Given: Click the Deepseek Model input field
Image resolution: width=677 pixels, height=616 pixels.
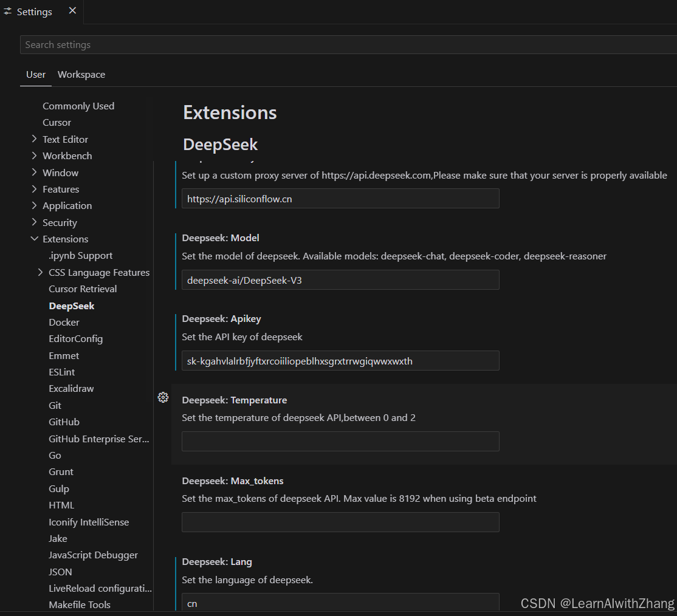Looking at the screenshot, I should tap(340, 279).
